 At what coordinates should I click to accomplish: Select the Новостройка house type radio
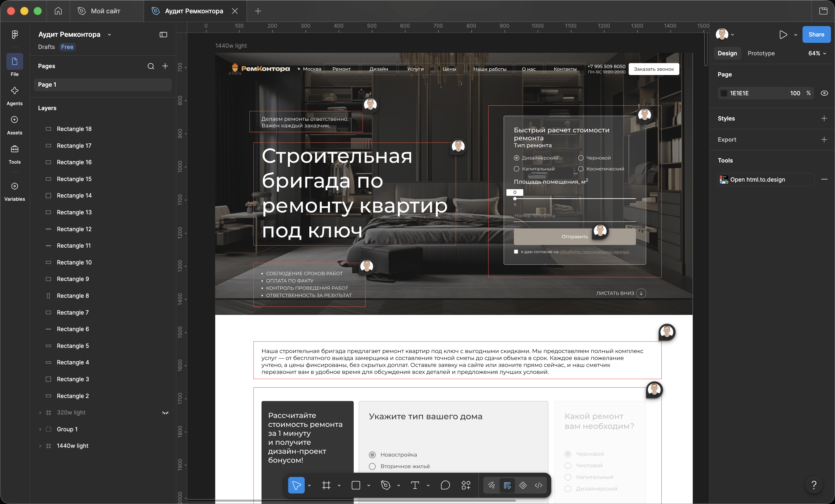[372, 454]
